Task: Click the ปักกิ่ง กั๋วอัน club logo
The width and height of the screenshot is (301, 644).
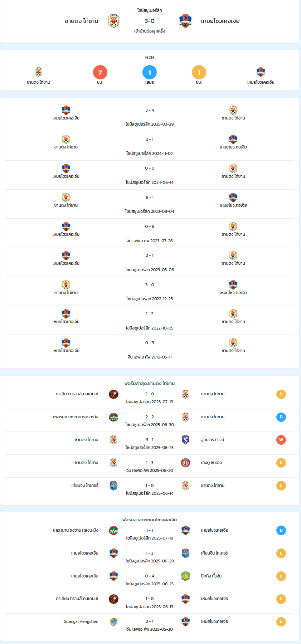Action: [x=185, y=576]
